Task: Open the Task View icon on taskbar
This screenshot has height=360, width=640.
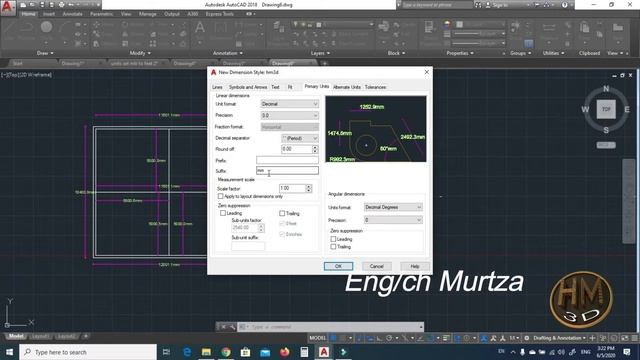Action: coord(166,352)
